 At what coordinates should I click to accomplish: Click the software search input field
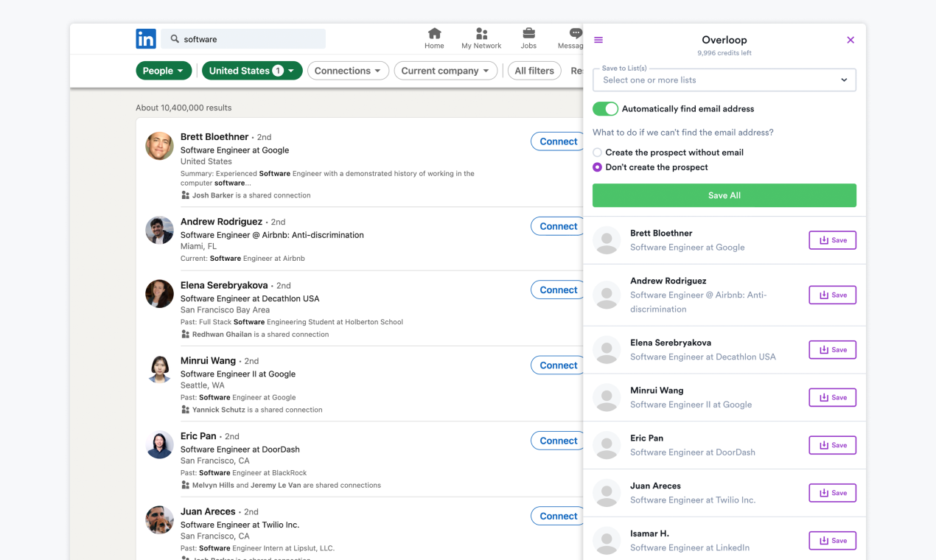(243, 38)
